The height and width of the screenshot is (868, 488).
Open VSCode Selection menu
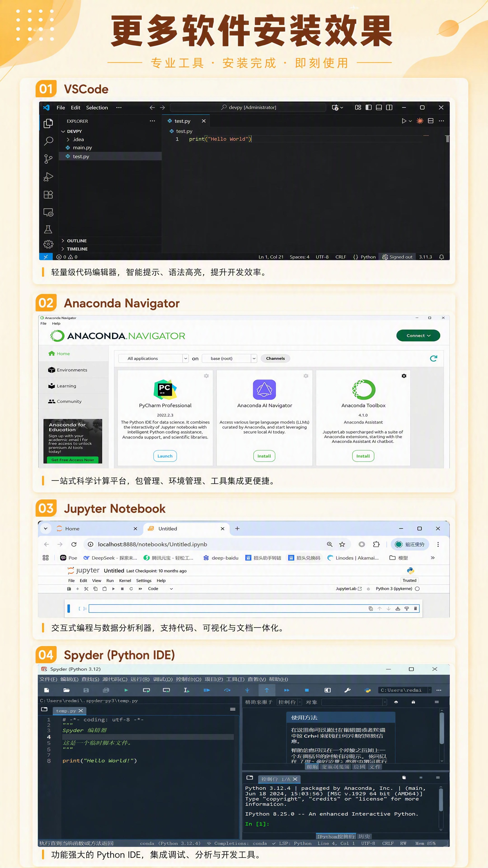tap(97, 108)
